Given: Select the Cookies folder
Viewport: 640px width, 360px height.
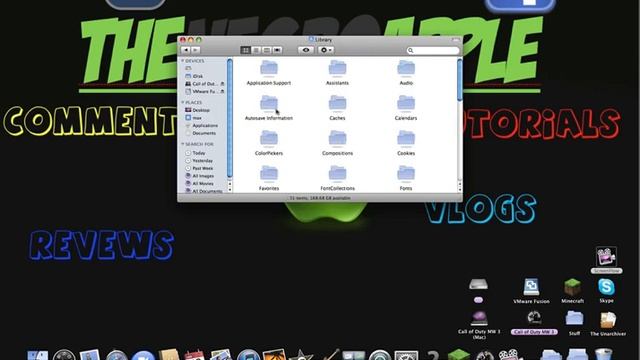Looking at the screenshot, I should pyautogui.click(x=406, y=138).
